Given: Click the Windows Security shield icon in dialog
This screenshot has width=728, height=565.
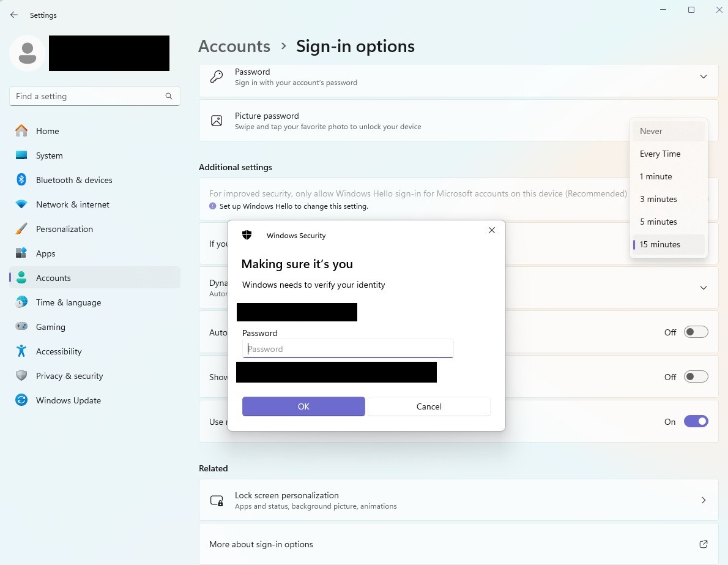Looking at the screenshot, I should point(247,235).
